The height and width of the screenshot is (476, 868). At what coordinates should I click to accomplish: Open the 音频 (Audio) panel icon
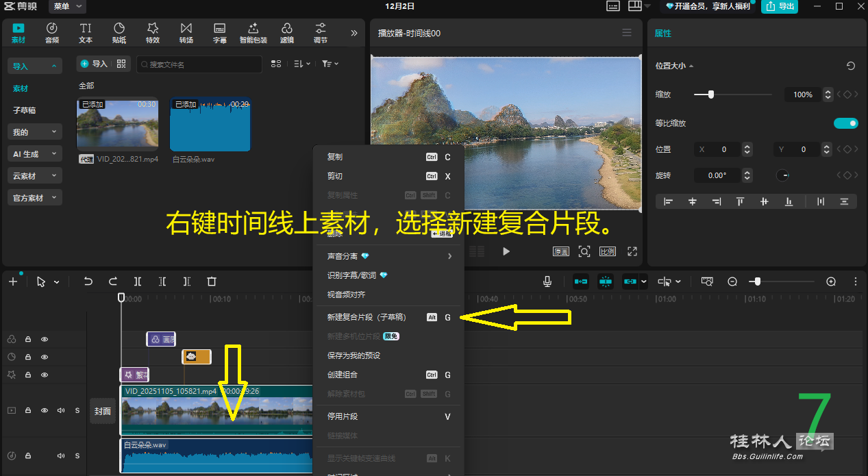[x=52, y=32]
